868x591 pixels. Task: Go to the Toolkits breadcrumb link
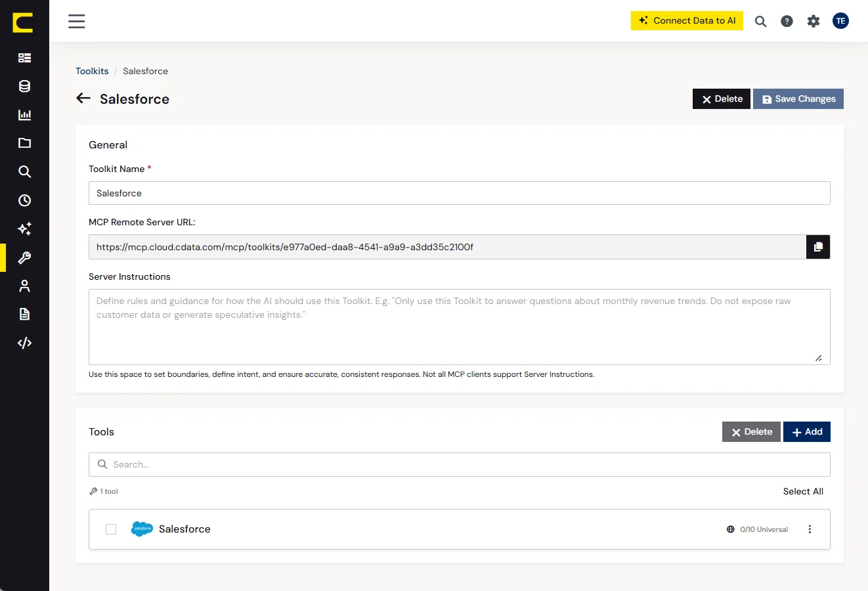click(92, 71)
